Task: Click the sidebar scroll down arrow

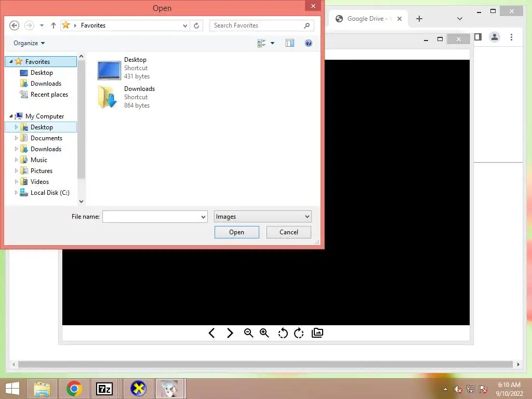Action: point(81,201)
